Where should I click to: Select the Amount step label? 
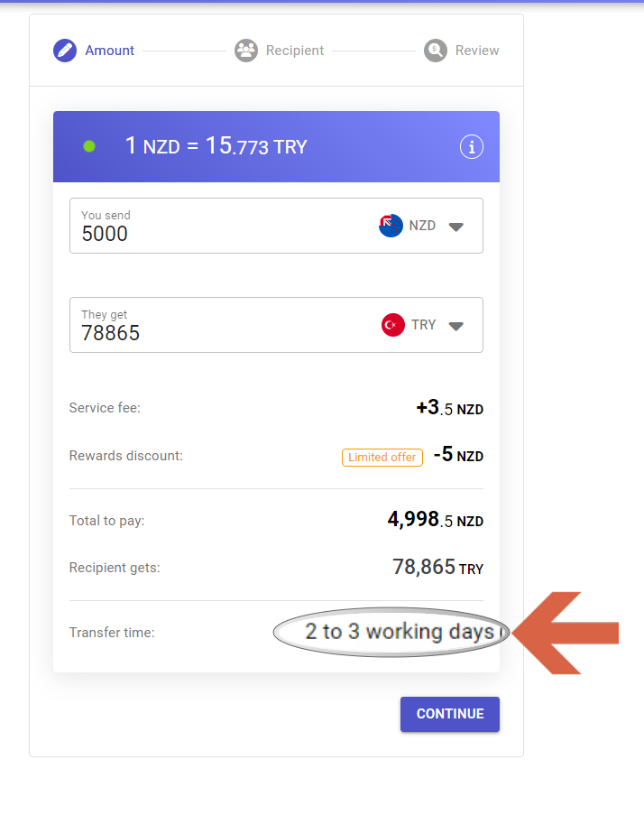[110, 51]
